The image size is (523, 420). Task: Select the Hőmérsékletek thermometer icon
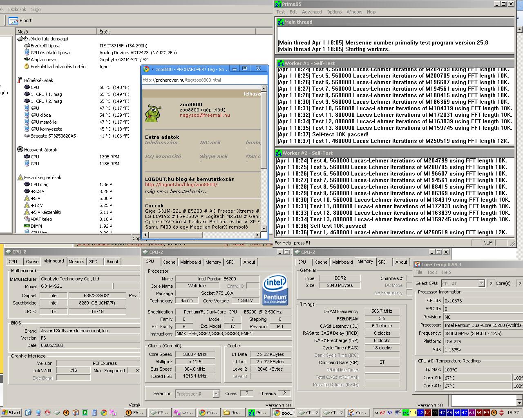point(20,80)
